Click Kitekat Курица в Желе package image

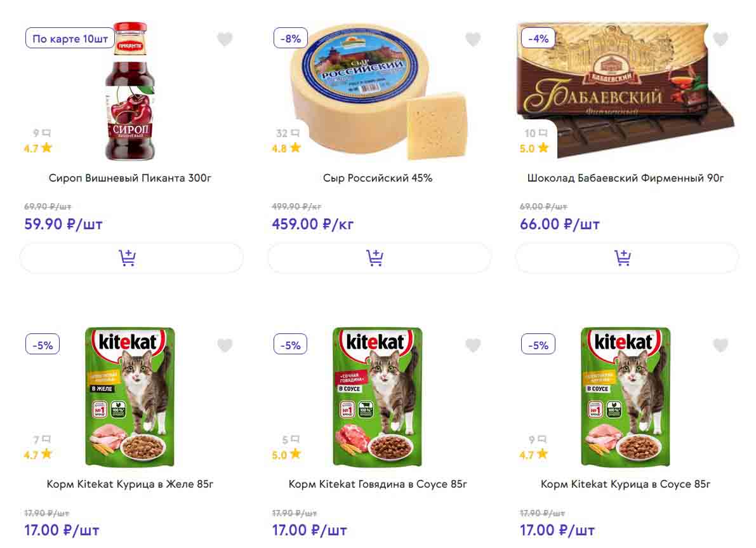pos(130,397)
